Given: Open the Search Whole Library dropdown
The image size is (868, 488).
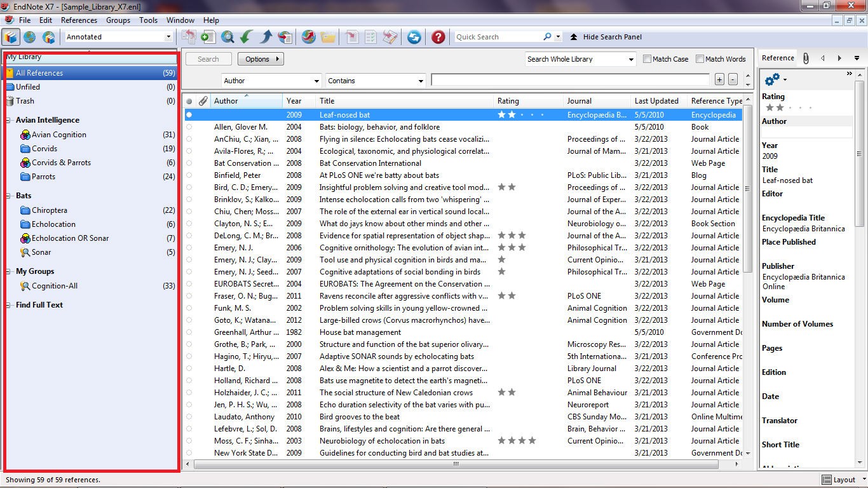Looking at the screenshot, I should tap(631, 59).
